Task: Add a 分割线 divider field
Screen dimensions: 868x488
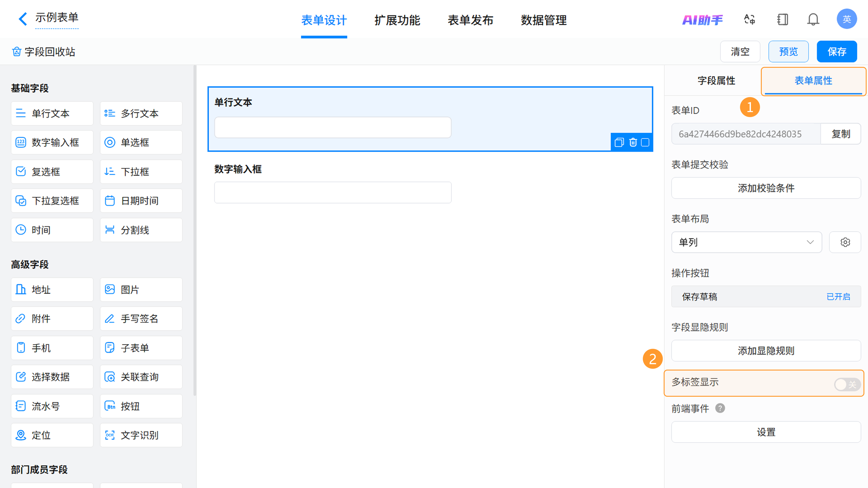Action: pyautogui.click(x=141, y=230)
